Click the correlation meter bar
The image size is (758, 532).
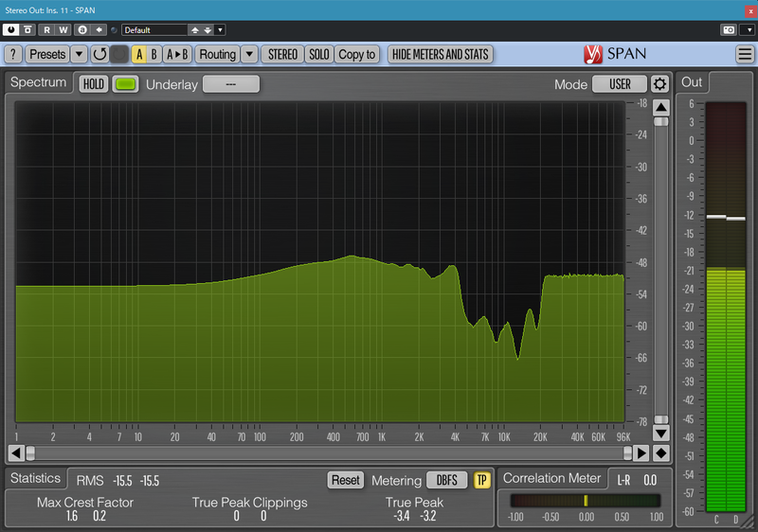[586, 501]
